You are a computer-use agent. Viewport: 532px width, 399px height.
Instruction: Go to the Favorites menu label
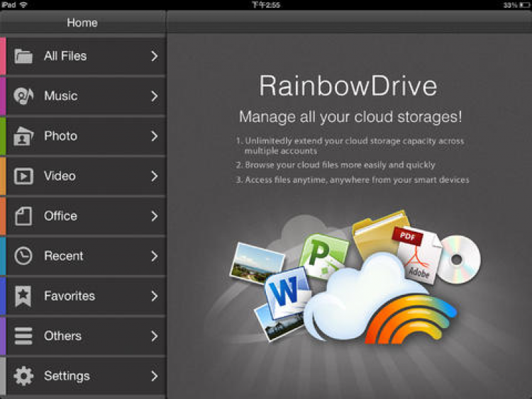coord(70,296)
